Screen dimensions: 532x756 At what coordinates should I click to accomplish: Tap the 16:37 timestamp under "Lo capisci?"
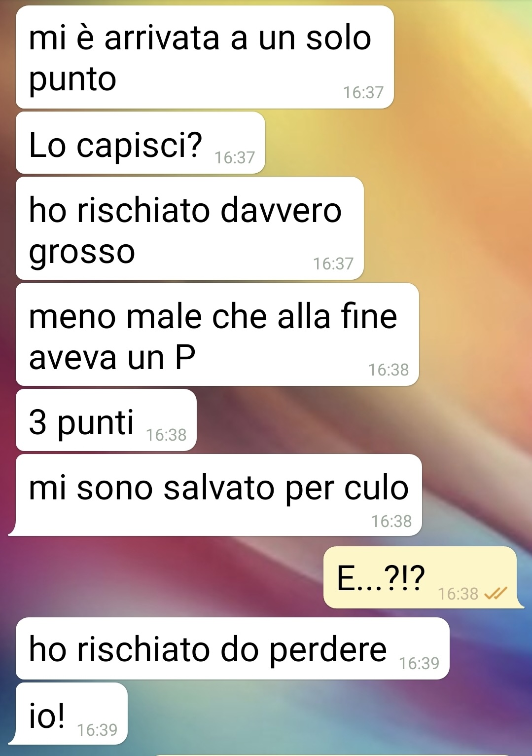click(235, 157)
